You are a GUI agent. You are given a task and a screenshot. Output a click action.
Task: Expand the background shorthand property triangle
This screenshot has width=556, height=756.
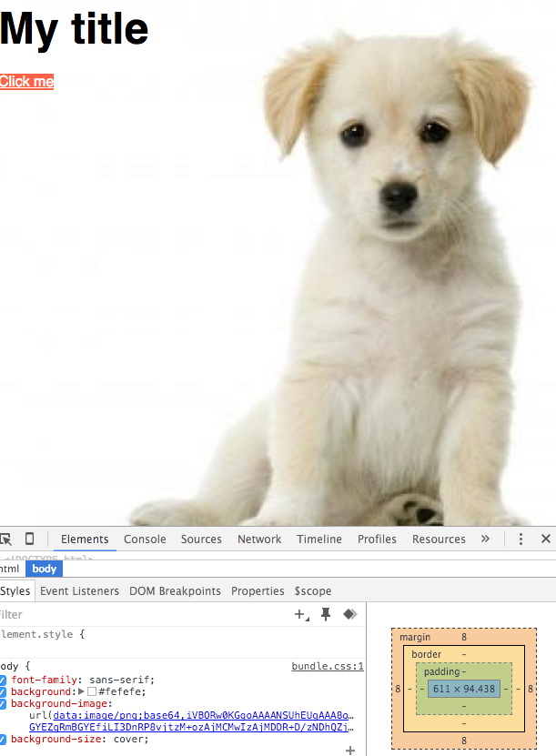click(x=81, y=691)
